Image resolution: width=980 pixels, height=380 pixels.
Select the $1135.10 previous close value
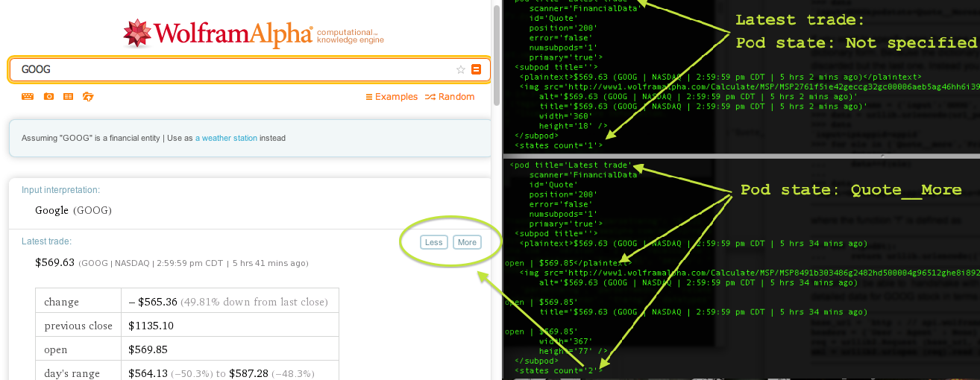click(x=151, y=326)
